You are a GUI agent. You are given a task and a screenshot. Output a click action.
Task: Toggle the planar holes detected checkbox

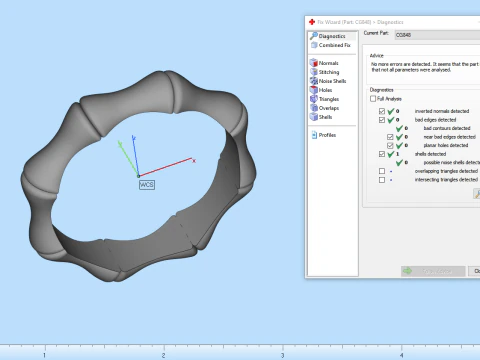(x=390, y=146)
